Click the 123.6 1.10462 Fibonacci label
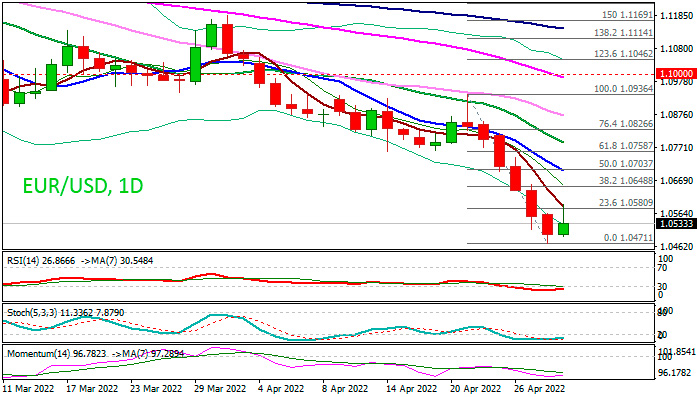 point(623,54)
